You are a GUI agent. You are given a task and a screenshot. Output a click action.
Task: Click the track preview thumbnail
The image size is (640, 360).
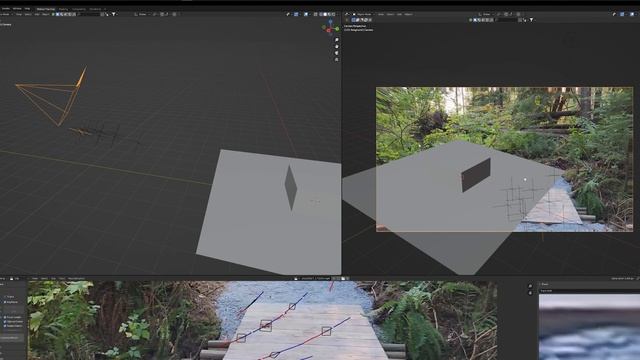click(x=589, y=327)
